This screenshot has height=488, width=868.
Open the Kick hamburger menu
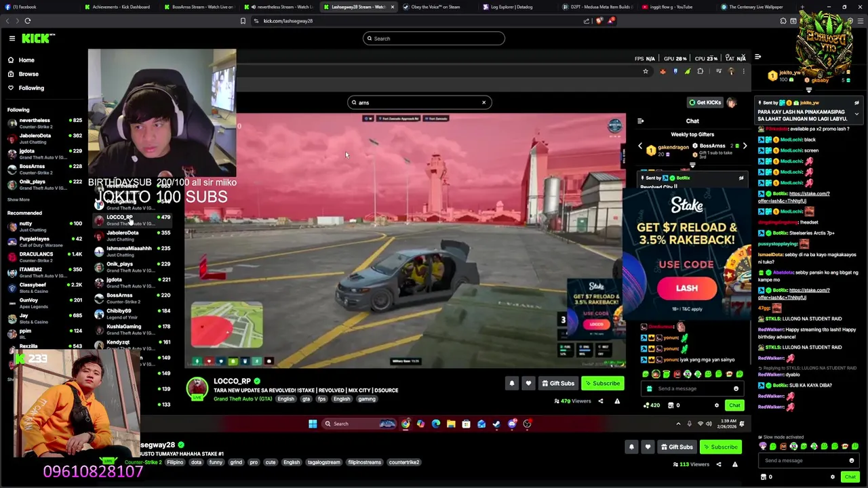tap(12, 39)
